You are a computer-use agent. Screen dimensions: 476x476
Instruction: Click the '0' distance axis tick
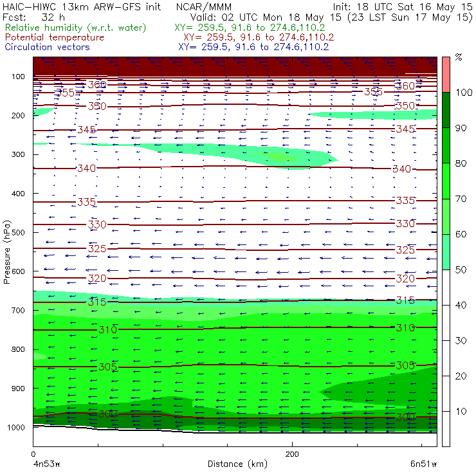click(33, 454)
